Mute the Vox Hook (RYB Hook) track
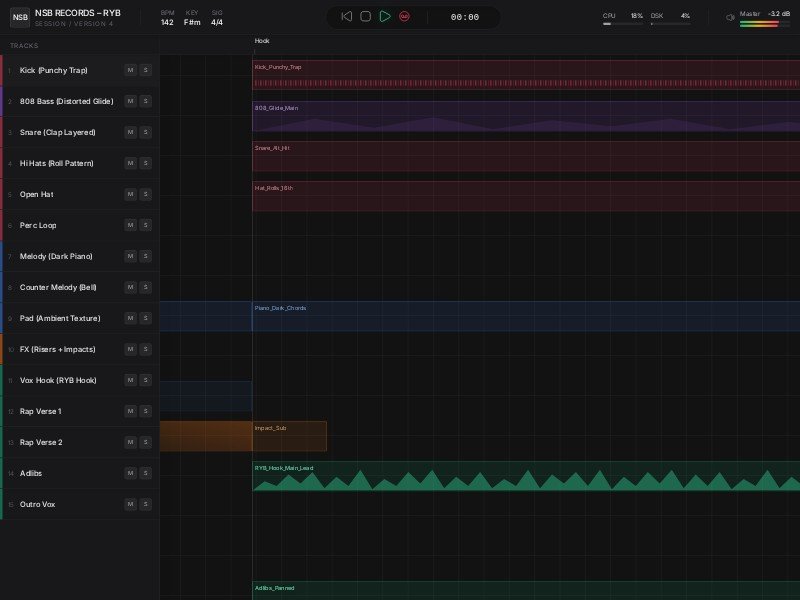 click(x=130, y=380)
